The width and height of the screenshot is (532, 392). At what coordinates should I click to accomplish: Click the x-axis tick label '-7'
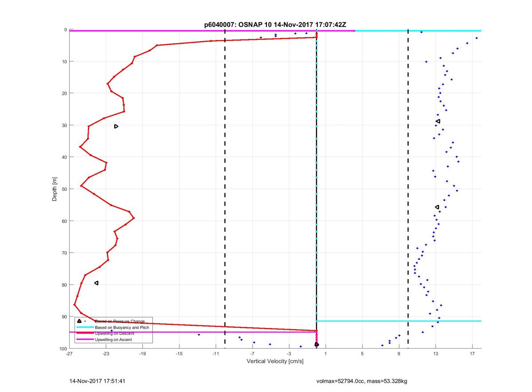(x=252, y=354)
